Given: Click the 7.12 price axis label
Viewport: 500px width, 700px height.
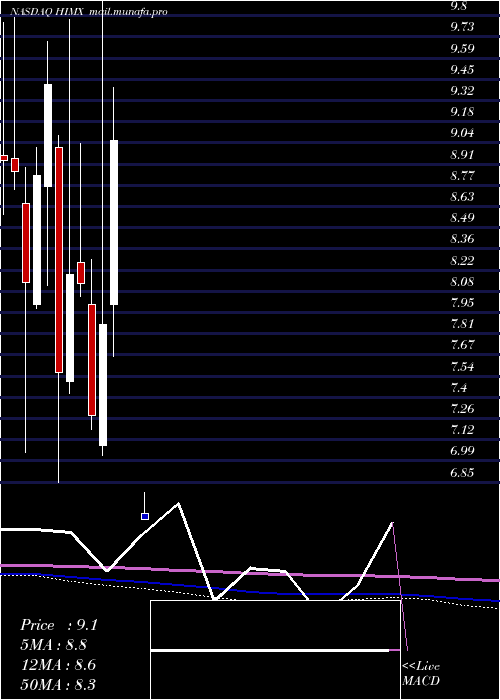Looking at the screenshot, I should (x=462, y=429).
